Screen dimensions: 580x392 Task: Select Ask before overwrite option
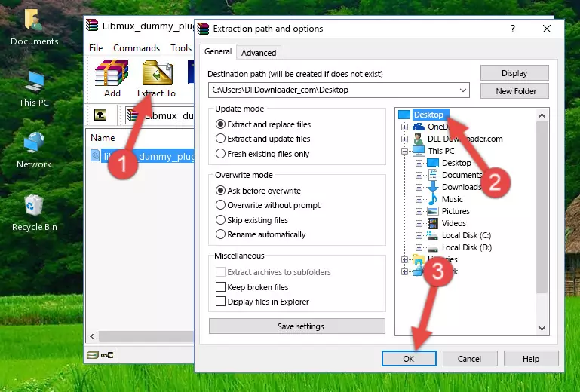[x=258, y=191]
